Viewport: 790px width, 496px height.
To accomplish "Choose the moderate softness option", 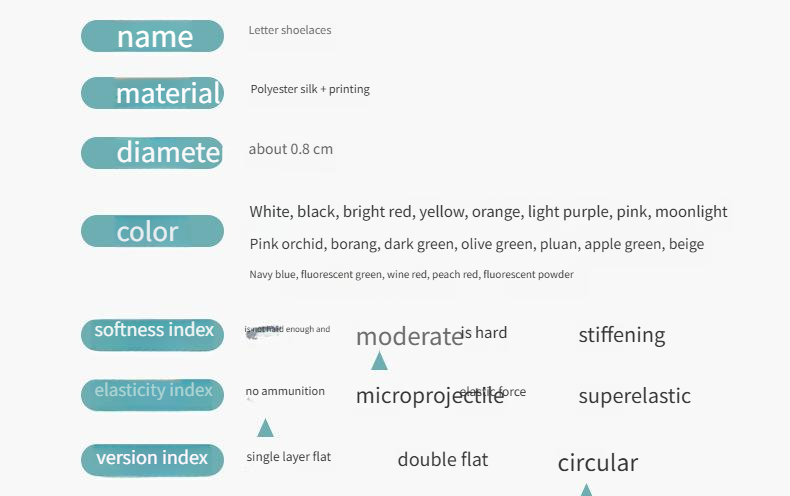I will point(409,336).
